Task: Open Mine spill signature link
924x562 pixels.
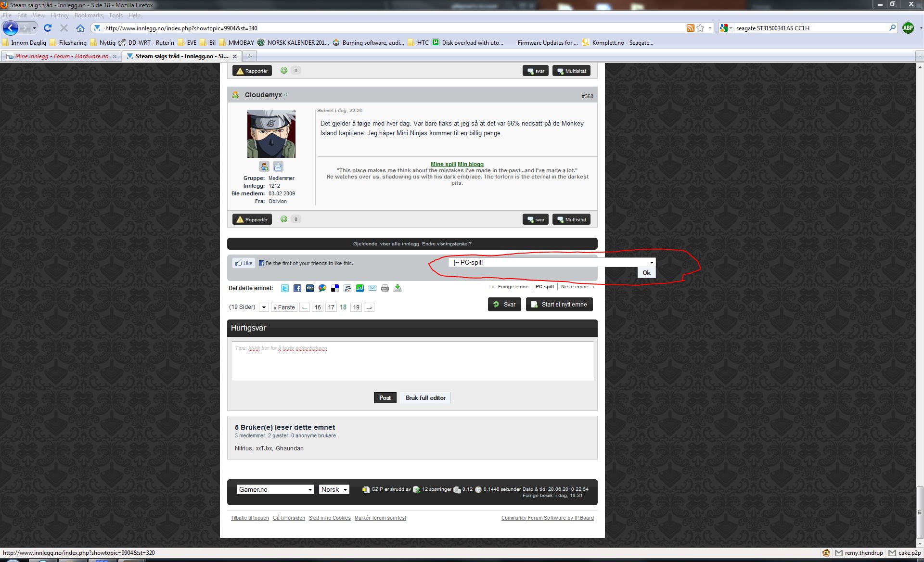Action: pyautogui.click(x=443, y=164)
